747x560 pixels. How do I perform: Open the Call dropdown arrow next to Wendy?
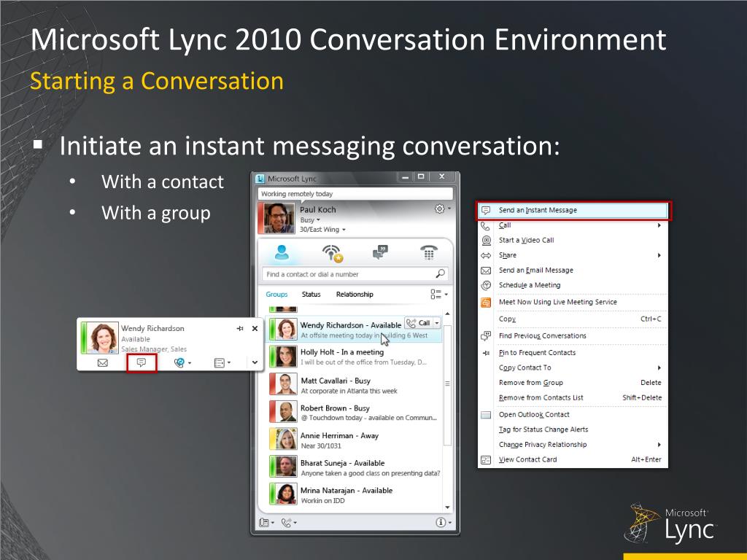point(437,323)
